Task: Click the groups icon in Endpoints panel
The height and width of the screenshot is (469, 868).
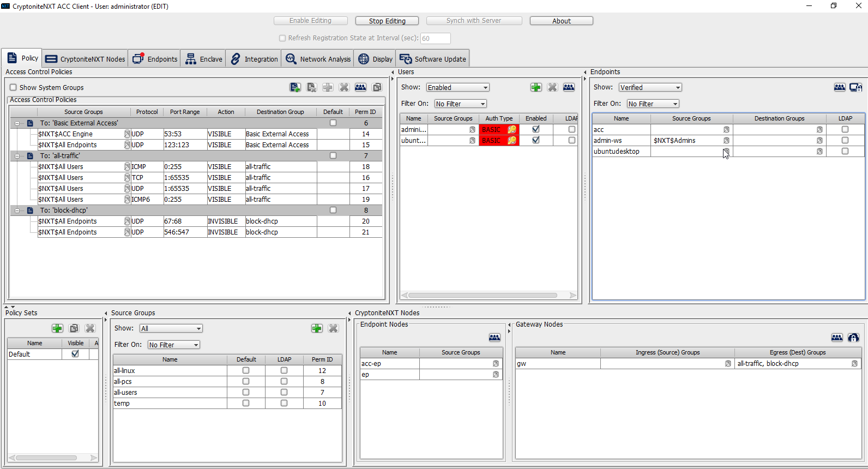Action: pos(840,87)
